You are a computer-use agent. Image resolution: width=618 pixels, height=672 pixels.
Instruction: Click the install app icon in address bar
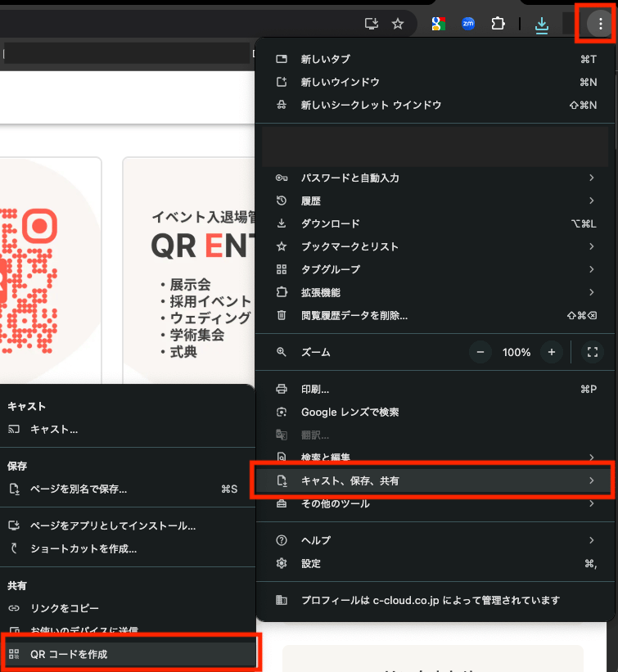tap(371, 24)
